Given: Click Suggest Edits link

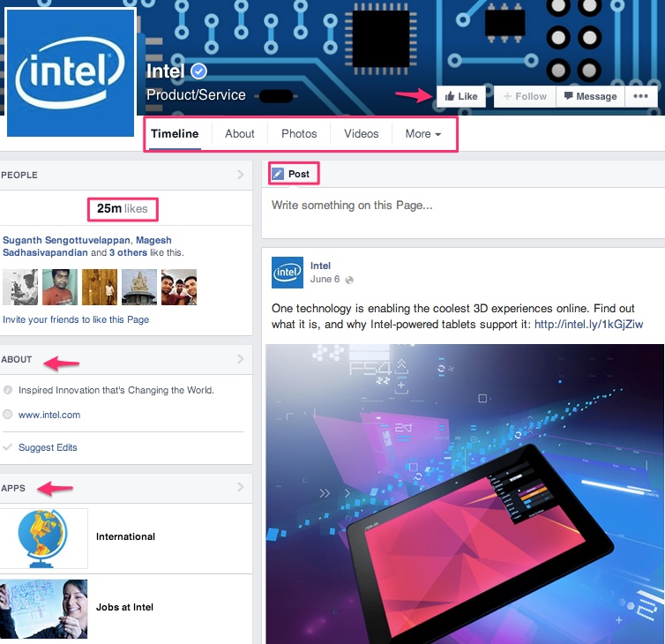Looking at the screenshot, I should click(x=48, y=447).
